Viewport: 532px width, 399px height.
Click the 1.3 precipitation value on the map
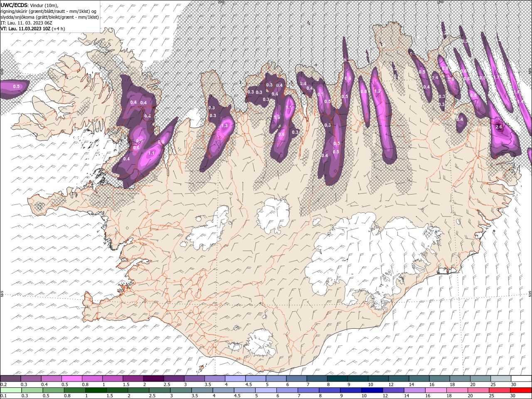[225, 126]
